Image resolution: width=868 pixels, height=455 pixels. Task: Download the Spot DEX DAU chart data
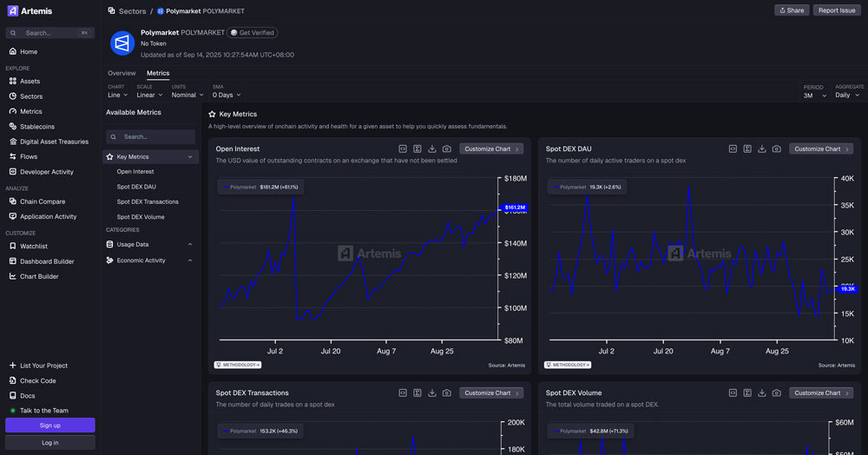pyautogui.click(x=762, y=149)
